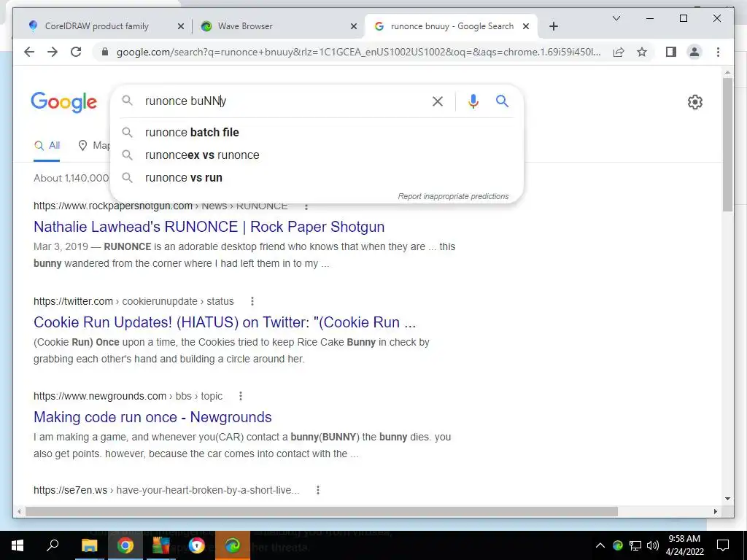Open Google quick settings gear
The width and height of the screenshot is (747, 560).
coord(695,102)
